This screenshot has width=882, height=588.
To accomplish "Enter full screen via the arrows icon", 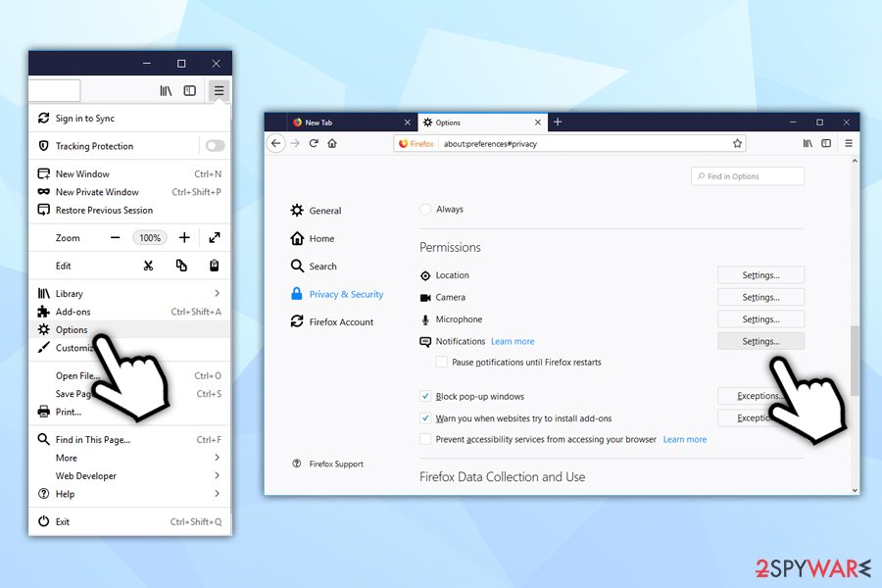I will point(215,237).
